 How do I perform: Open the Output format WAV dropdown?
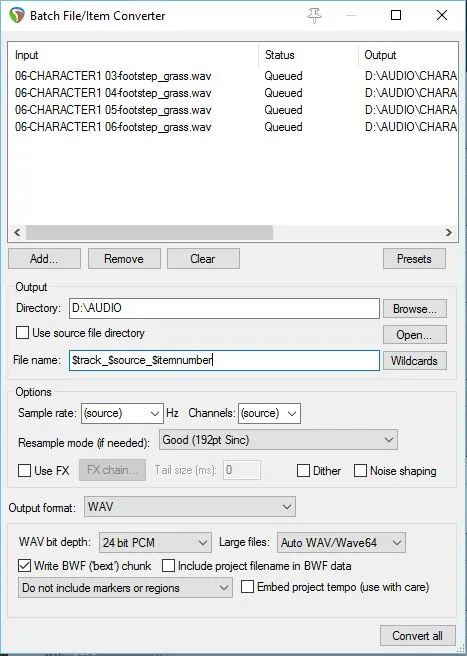tap(190, 507)
